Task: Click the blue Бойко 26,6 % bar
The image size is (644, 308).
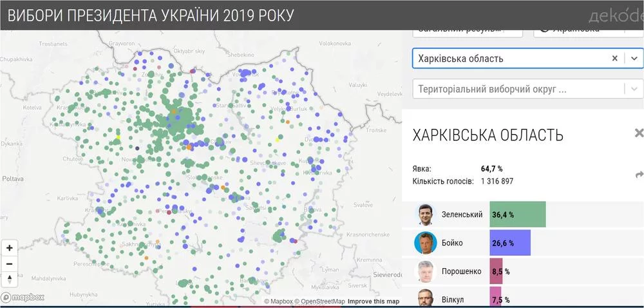Action: (x=510, y=243)
